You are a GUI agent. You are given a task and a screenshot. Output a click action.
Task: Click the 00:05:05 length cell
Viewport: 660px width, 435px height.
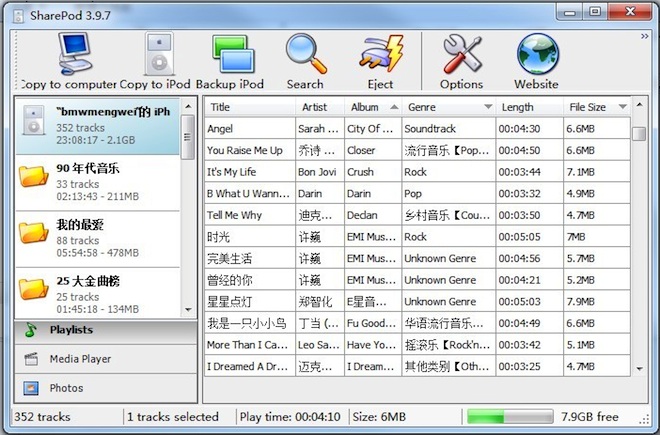[530, 237]
